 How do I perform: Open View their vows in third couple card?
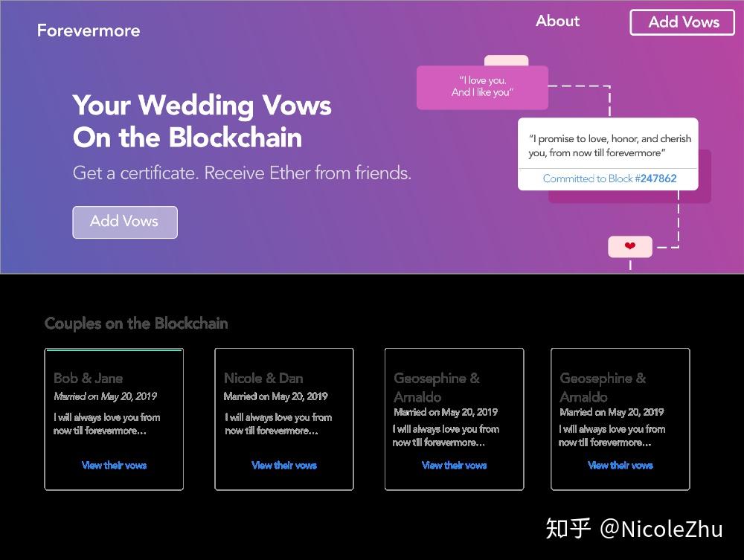[x=454, y=466]
